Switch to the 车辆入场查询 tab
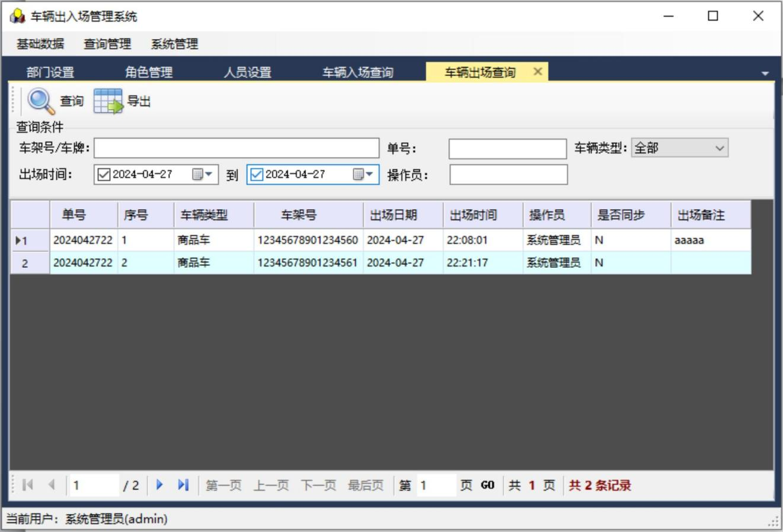The width and height of the screenshot is (783, 532). (x=357, y=72)
